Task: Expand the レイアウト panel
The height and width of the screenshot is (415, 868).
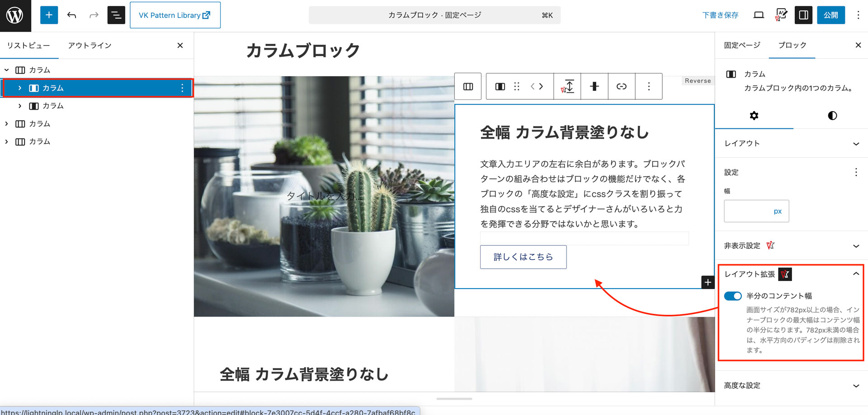Action: pyautogui.click(x=791, y=144)
